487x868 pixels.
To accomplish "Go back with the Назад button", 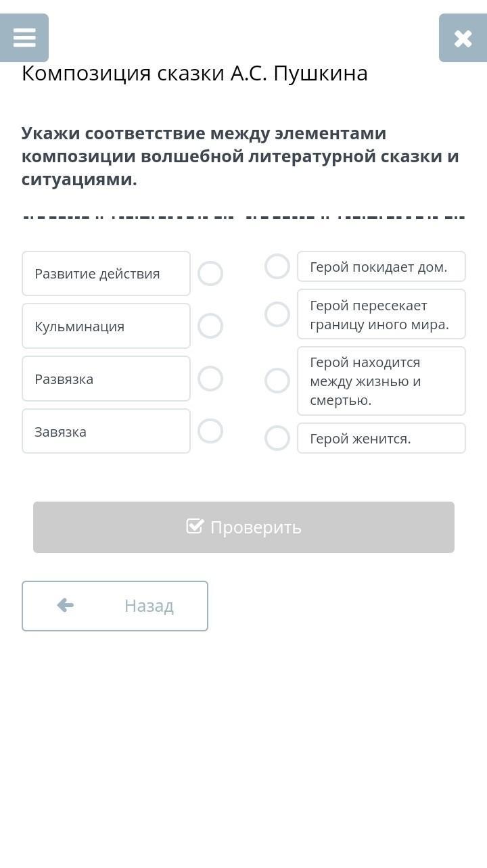I will tap(115, 606).
